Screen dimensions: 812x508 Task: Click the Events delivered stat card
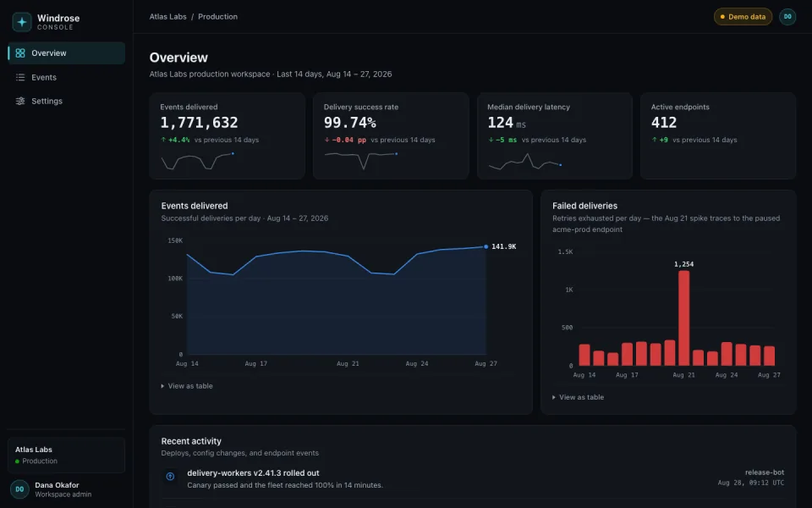pyautogui.click(x=227, y=135)
